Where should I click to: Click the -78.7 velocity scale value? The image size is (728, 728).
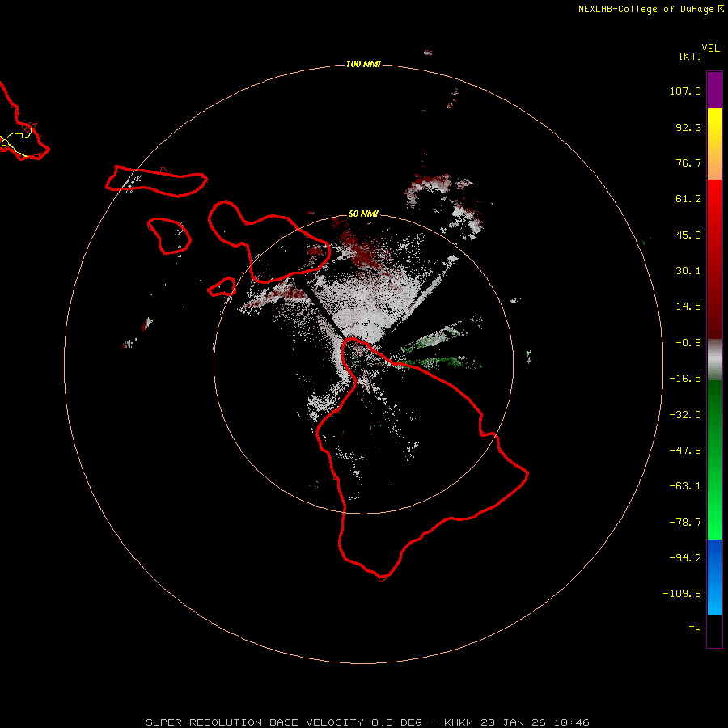685,523
